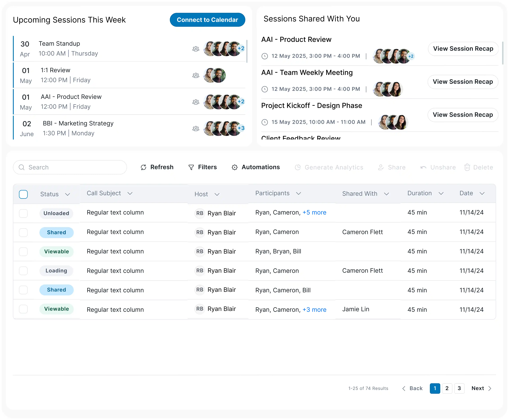Click the Generate Analytics pie chart icon

[x=298, y=167]
